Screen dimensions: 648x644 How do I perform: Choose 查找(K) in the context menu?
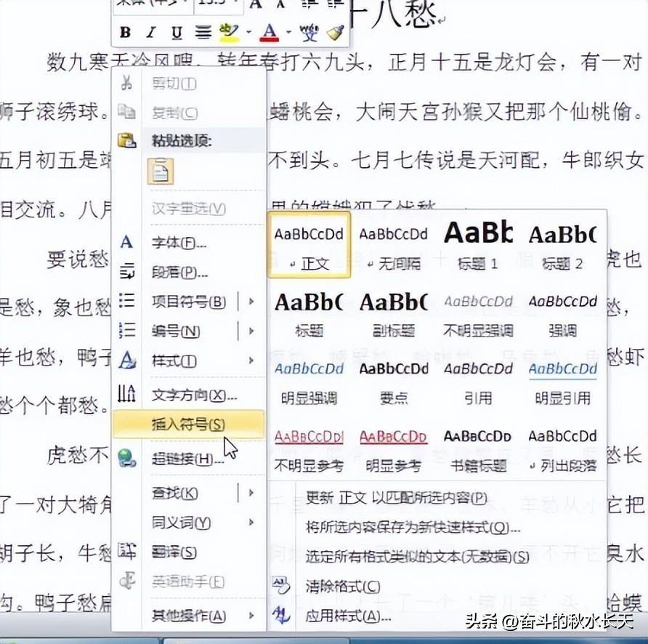175,493
